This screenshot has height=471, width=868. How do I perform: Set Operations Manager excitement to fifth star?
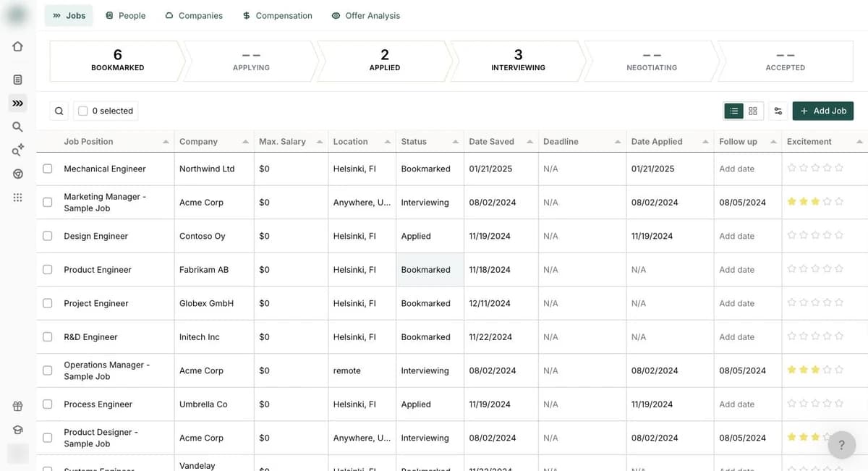(x=839, y=370)
